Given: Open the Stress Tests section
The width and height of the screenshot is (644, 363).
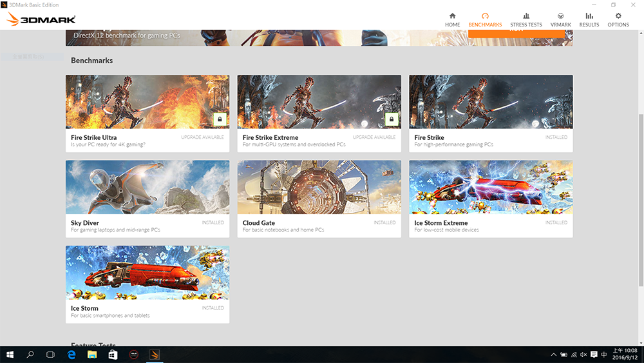Looking at the screenshot, I should coord(526,20).
